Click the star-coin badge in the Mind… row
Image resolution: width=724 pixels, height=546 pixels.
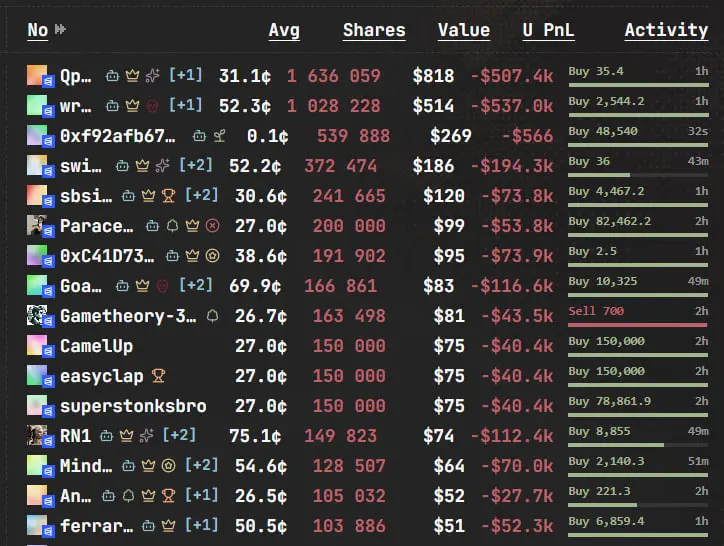click(x=169, y=466)
